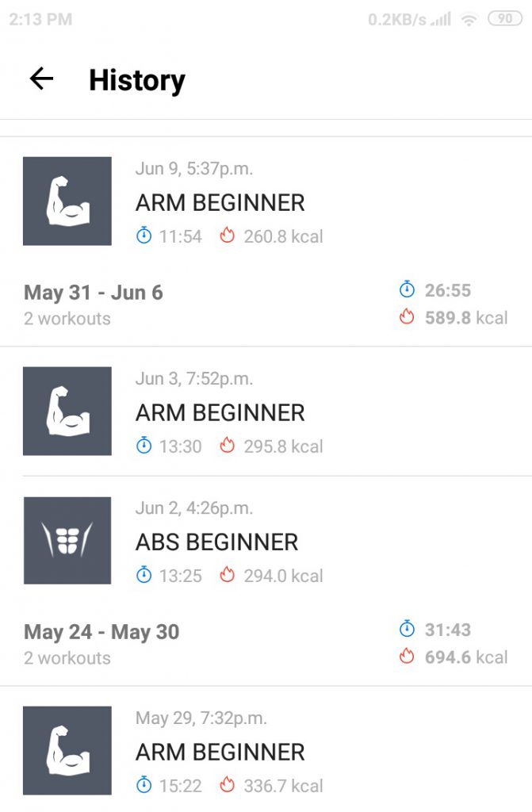The width and height of the screenshot is (532, 812).
Task: Open the ARM BEGINNER entry from Jun 9
Action: pos(266,201)
